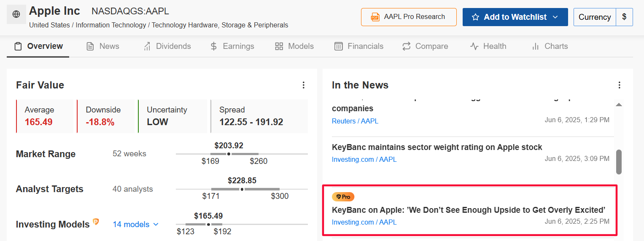This screenshot has width=644, height=241.
Task: Click the swap arrows icon on Compare tab
Action: coord(407,46)
